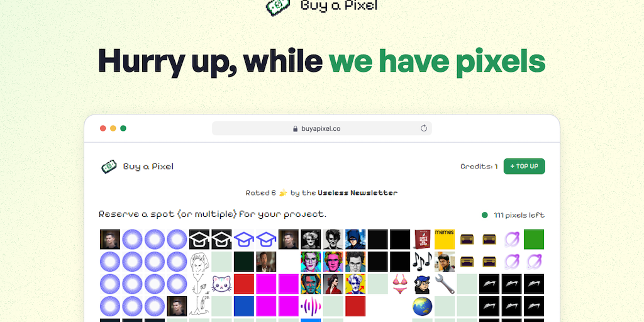This screenshot has height=322, width=644.
Task: Click the Credits: 1 label
Action: tap(479, 166)
